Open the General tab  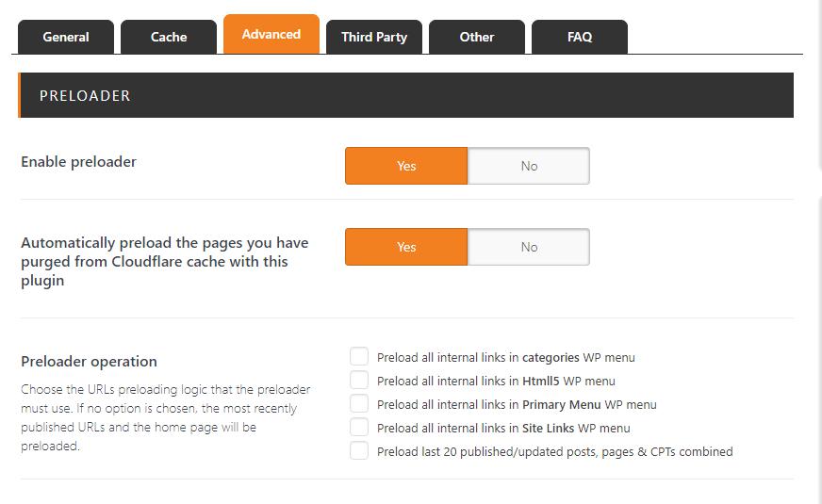pos(66,37)
